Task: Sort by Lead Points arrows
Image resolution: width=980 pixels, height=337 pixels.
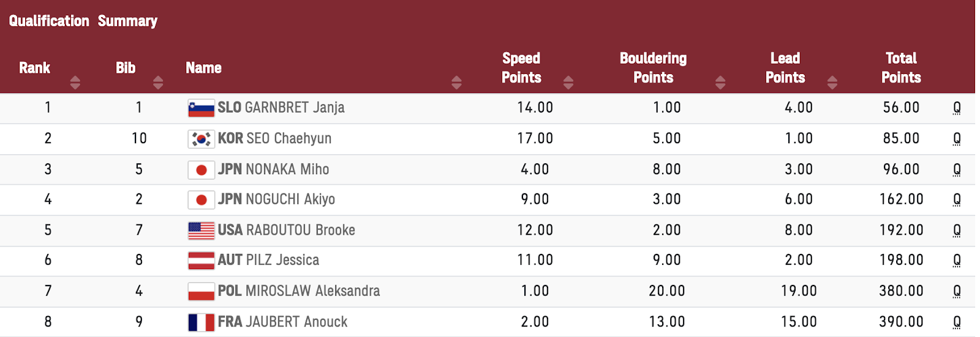Action: click(x=832, y=83)
